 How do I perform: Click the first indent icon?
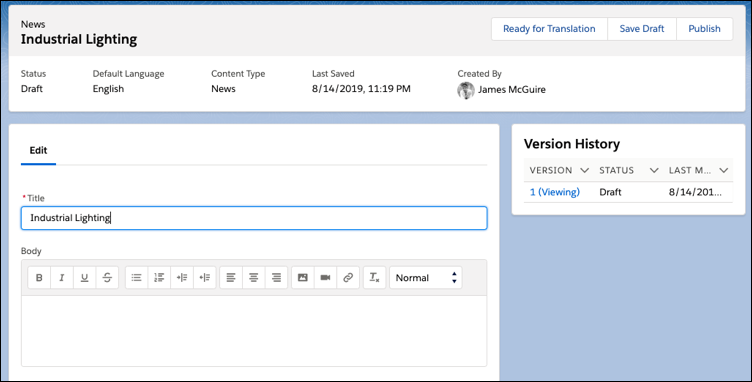click(182, 278)
